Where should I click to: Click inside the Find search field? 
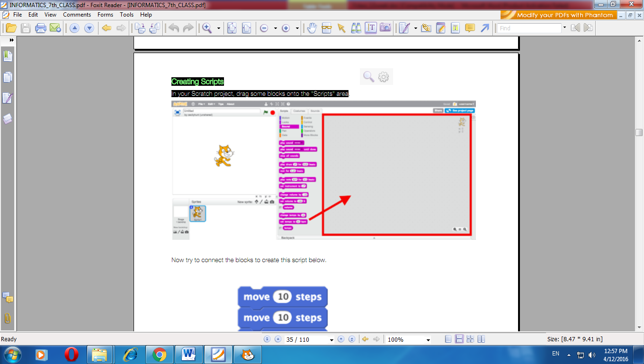tap(529, 28)
